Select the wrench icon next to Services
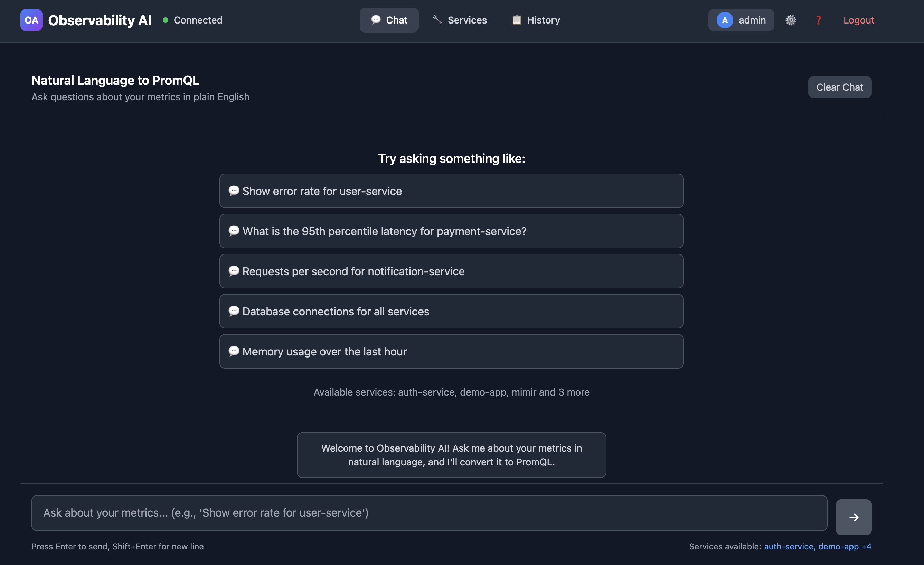This screenshot has height=565, width=924. [x=437, y=20]
